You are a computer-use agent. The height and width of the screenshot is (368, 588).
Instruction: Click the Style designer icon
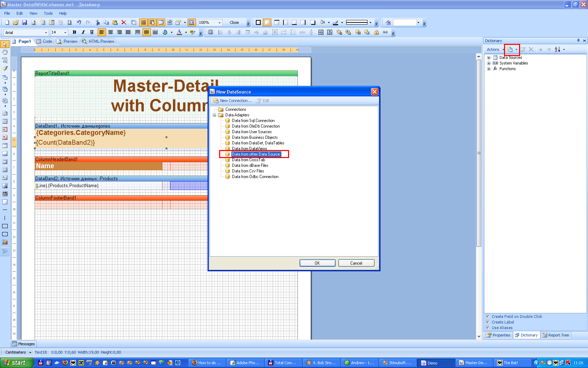click(x=388, y=22)
